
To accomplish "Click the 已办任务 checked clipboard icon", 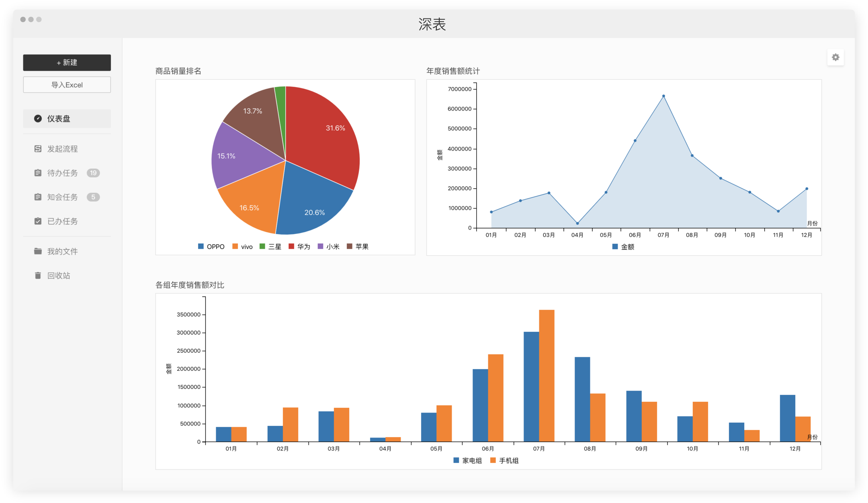I will [x=38, y=221].
